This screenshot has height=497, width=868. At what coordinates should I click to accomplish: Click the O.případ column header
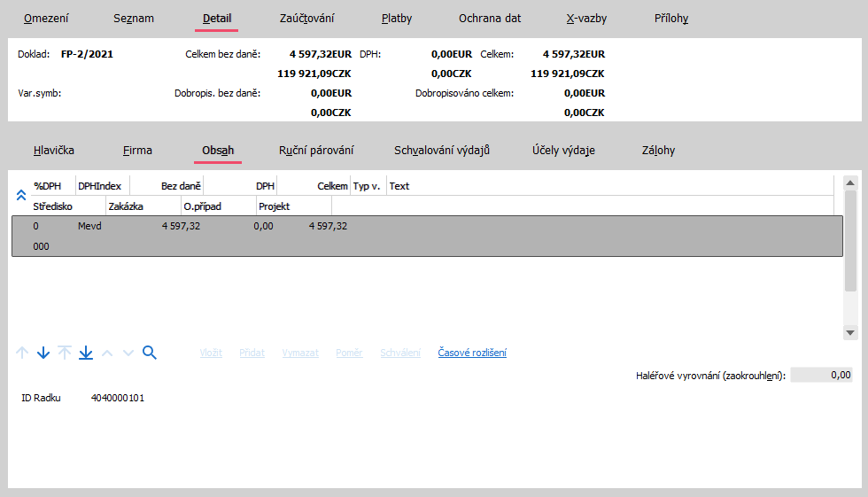(x=219, y=206)
